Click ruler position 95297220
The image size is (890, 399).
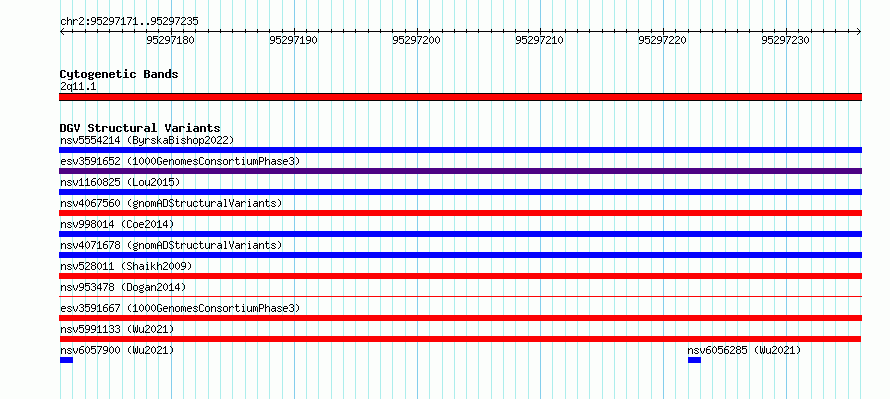tap(663, 40)
